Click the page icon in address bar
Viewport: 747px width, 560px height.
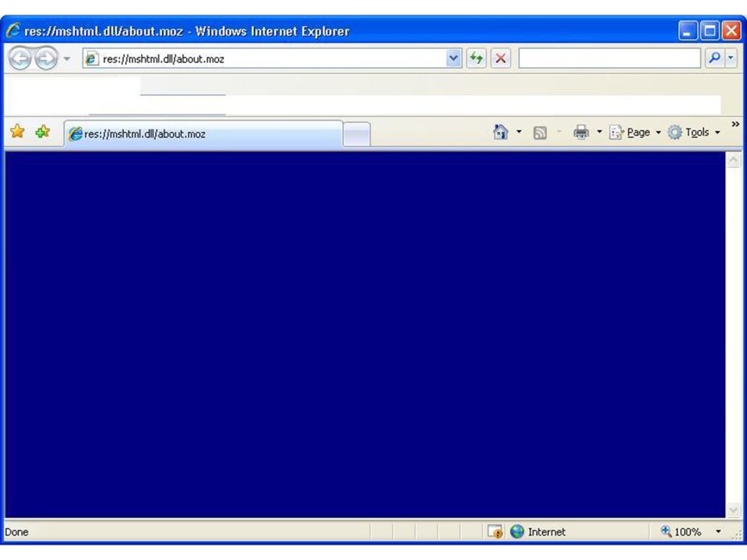point(91,59)
